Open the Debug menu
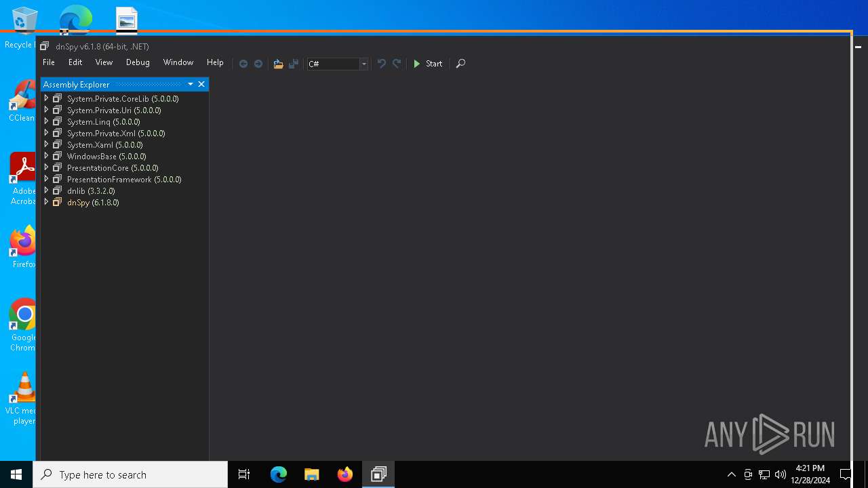Screen dimensions: 868x488 138,62
